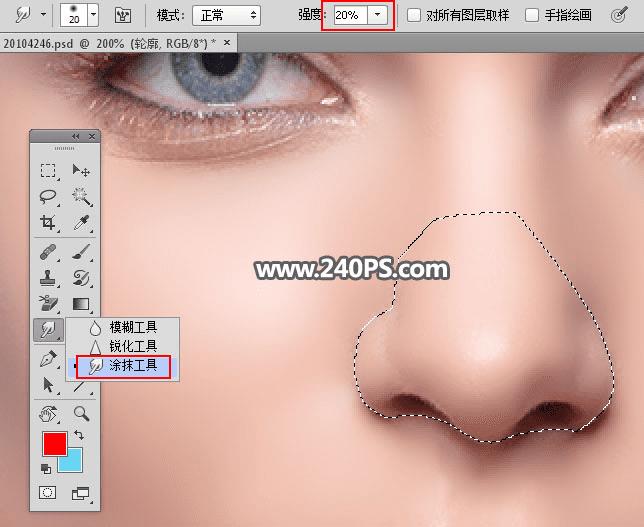Select the Eraser tool
Viewport: 644px width, 527px height.
click(48, 303)
